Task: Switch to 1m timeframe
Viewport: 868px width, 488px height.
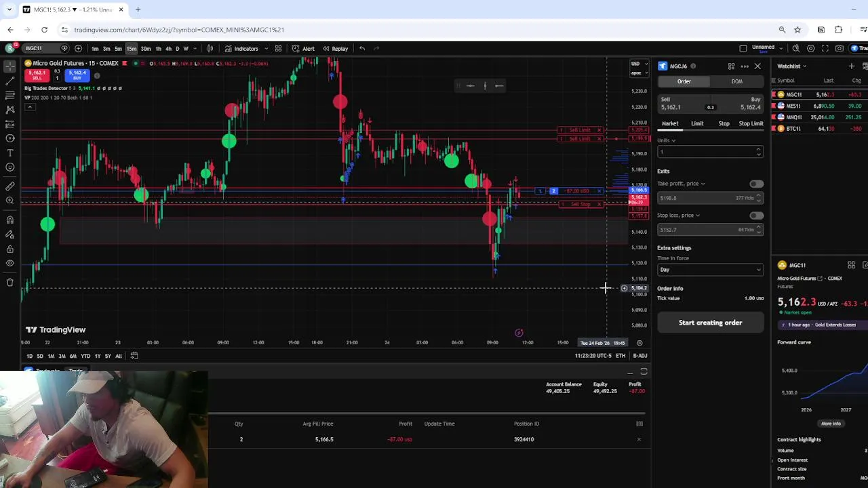Action: coord(95,48)
